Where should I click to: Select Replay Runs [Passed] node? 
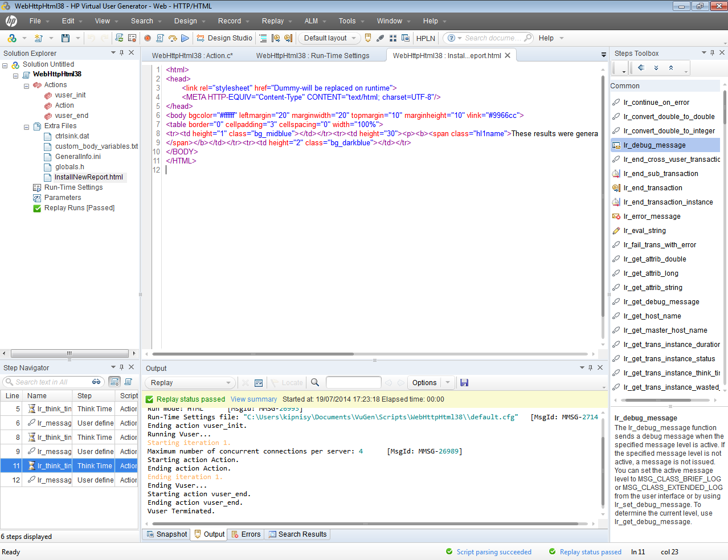point(79,208)
